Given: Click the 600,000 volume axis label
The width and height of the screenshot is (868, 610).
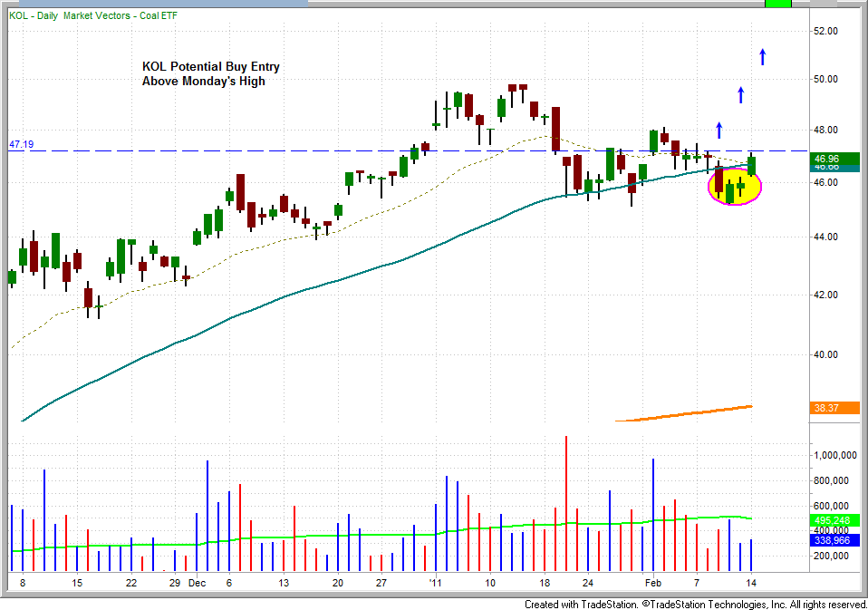Looking at the screenshot, I should pyautogui.click(x=830, y=506).
